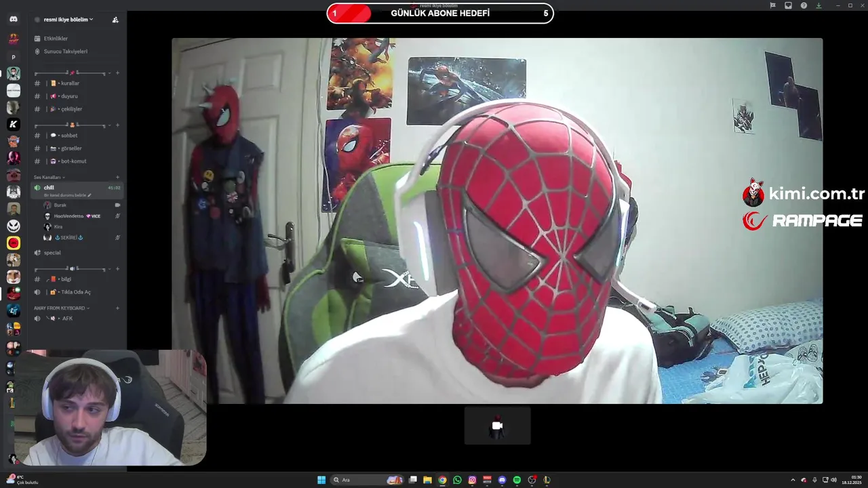This screenshot has width=868, height=488.
Task: Open Discord from the taskbar
Action: [502, 480]
